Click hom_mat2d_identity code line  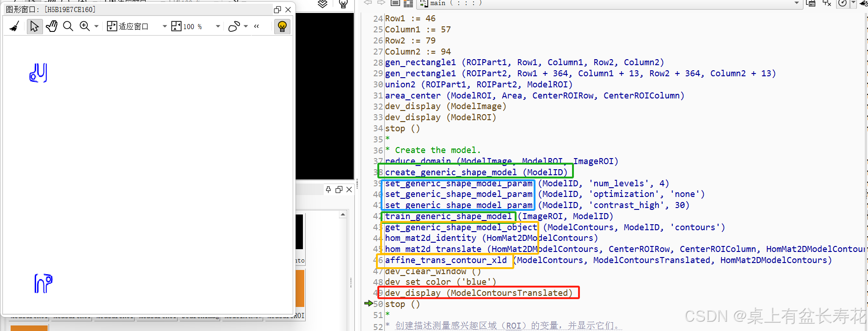[492, 238]
